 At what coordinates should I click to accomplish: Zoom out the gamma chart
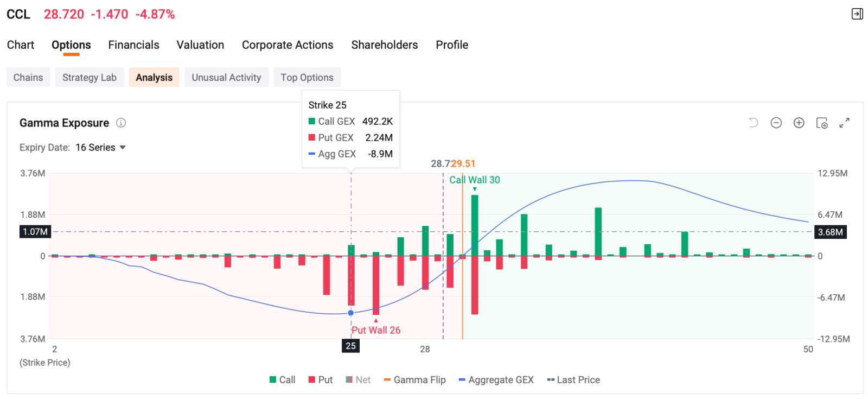776,123
